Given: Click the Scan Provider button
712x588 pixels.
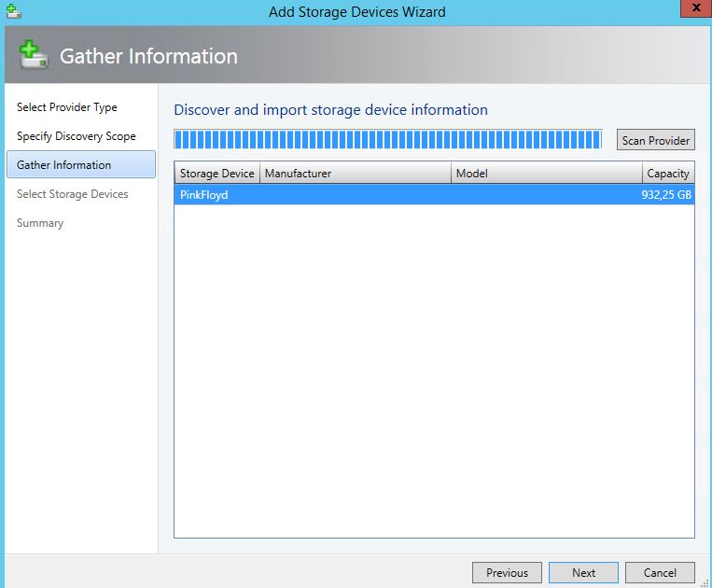Looking at the screenshot, I should click(x=656, y=140).
